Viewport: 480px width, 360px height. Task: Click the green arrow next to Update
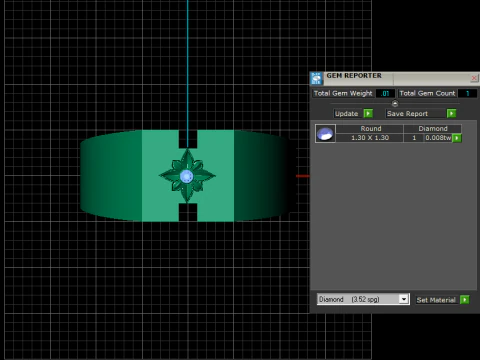pos(368,114)
